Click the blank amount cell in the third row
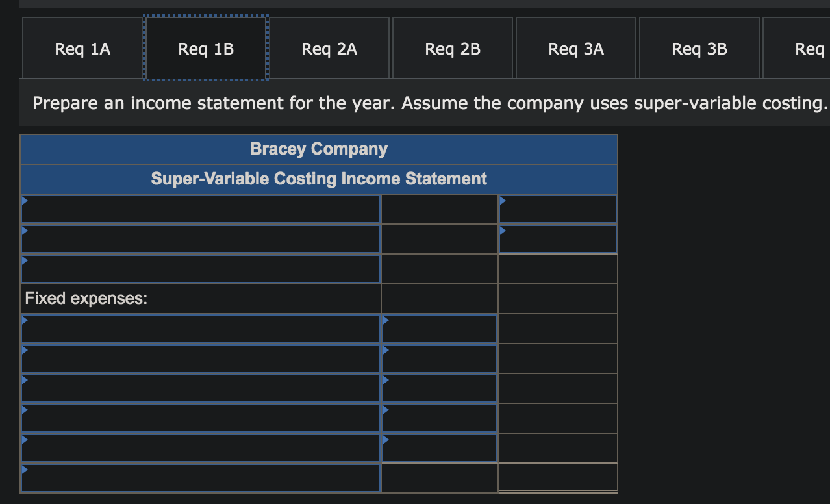This screenshot has width=830, height=504. pyautogui.click(x=439, y=268)
